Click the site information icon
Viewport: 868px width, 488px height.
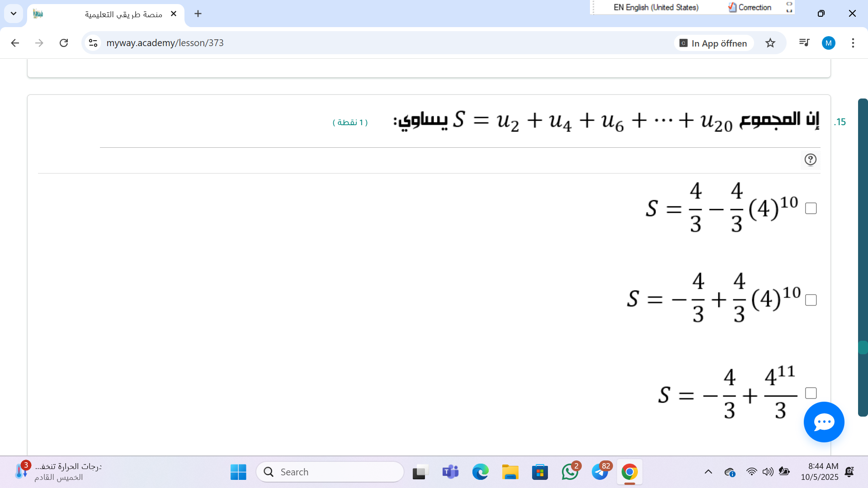pyautogui.click(x=93, y=43)
